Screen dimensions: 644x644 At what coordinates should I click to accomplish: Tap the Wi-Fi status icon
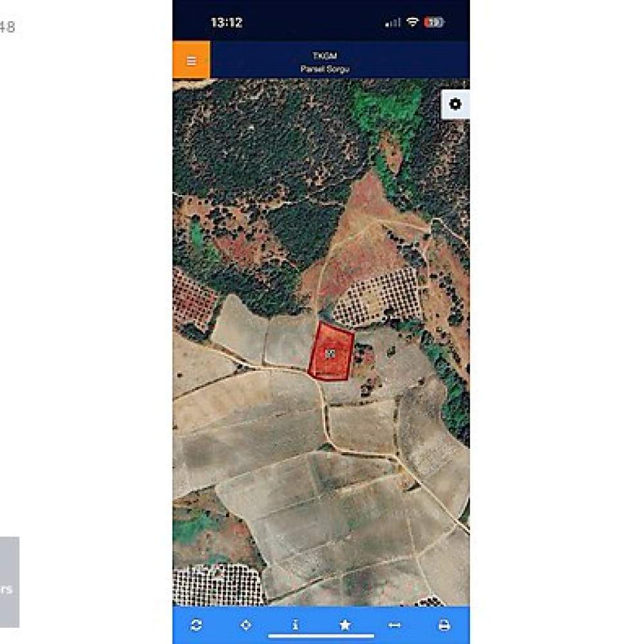(x=412, y=22)
